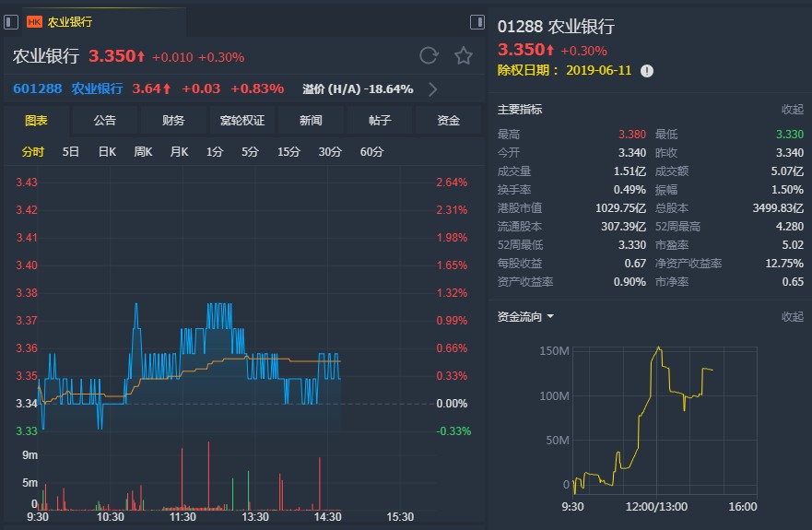Click the refresh quote icon
This screenshot has height=530, width=812.
pos(429,55)
